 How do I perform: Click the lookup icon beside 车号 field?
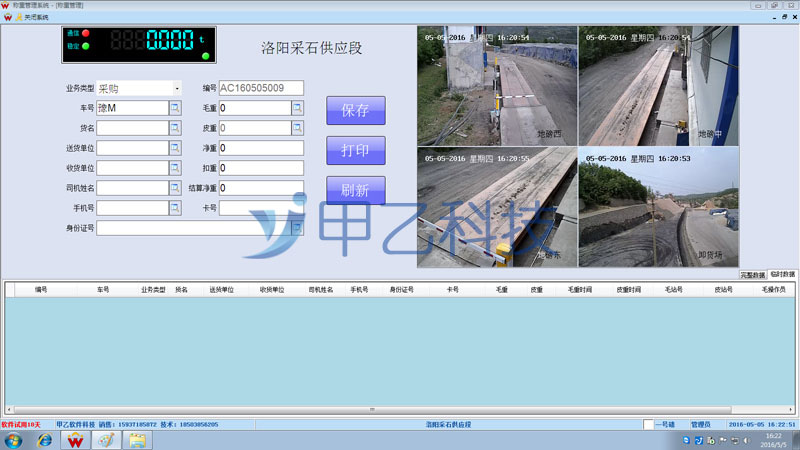(175, 108)
